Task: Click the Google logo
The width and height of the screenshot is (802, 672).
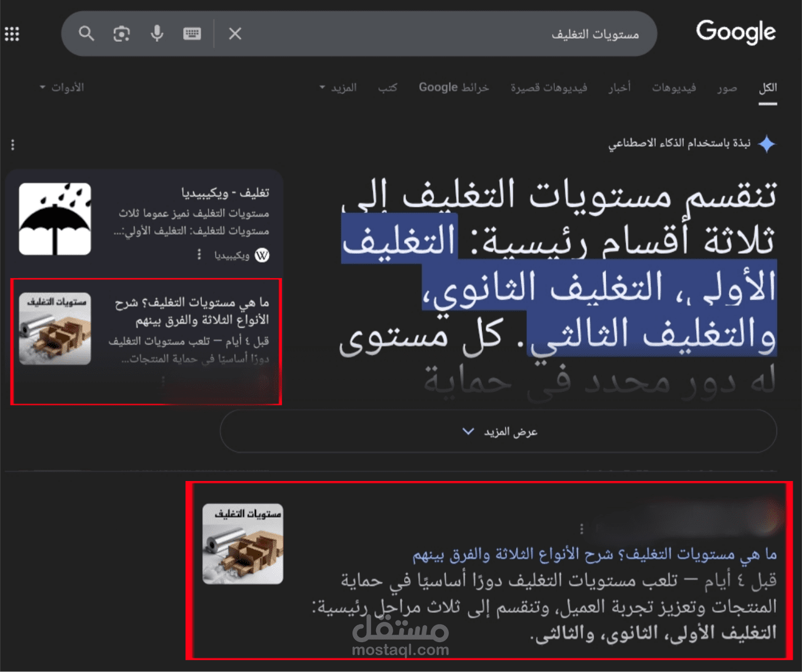Action: coord(736,32)
